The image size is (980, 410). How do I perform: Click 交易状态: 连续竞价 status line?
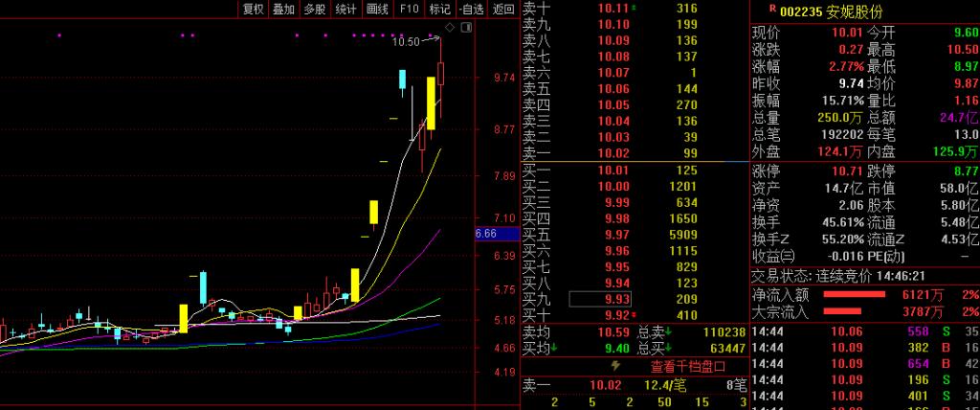click(x=838, y=276)
